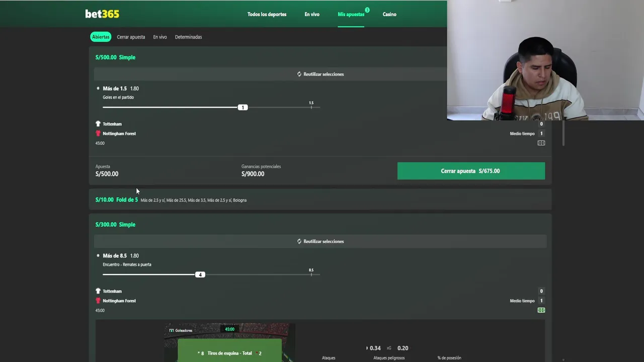Expand the S/10.00 Fold de 5 bet
The height and width of the screenshot is (362, 644).
pos(320,200)
